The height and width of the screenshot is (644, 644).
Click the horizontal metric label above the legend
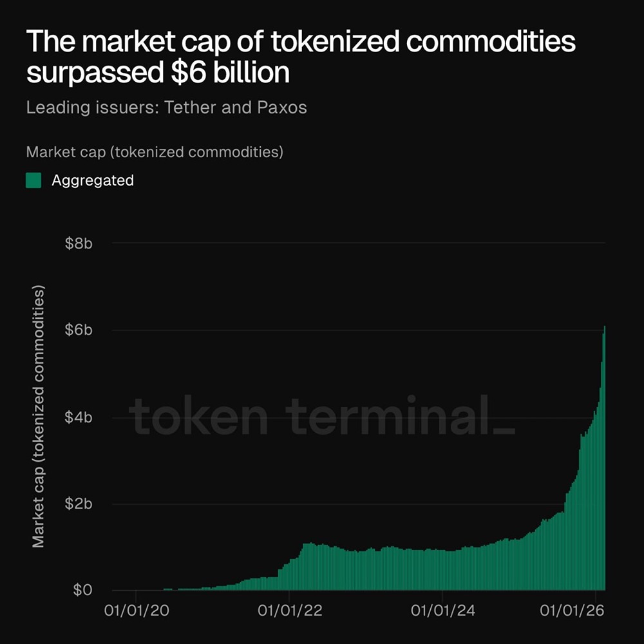(155, 153)
